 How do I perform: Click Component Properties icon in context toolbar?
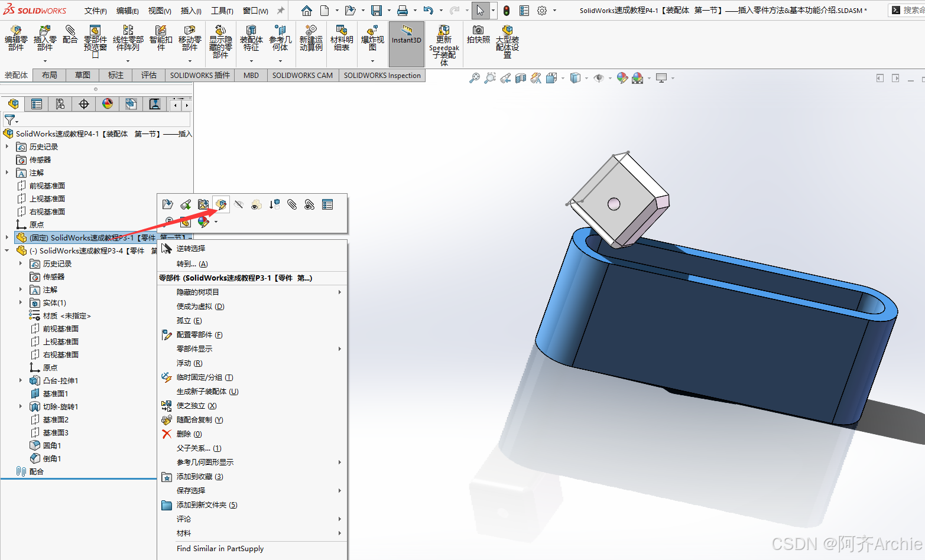pos(327,204)
